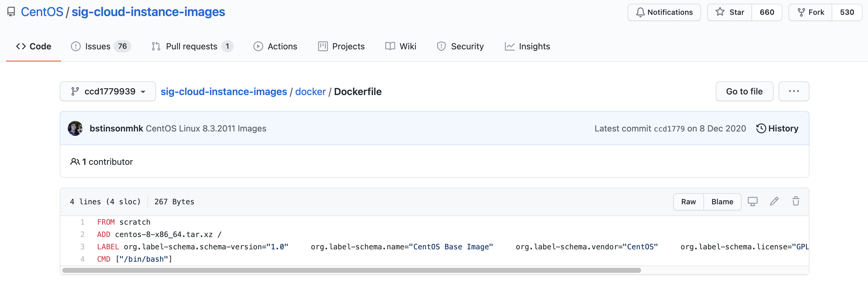
Task: Click the Raw button
Action: click(x=688, y=202)
